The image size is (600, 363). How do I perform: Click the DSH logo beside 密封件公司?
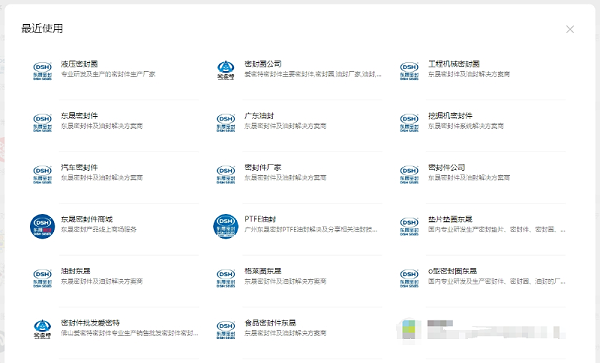click(x=409, y=175)
